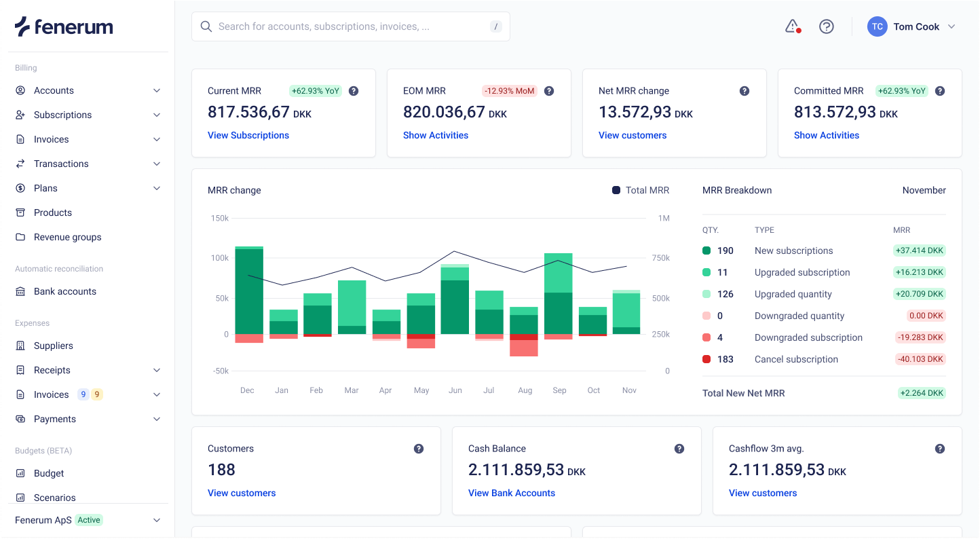Click the November month label
This screenshot has height=539, width=980.
(x=924, y=190)
